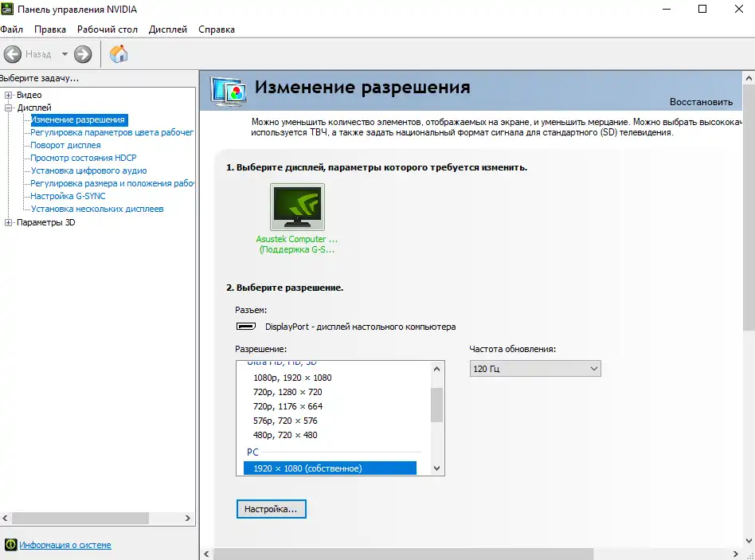This screenshot has height=560, width=755.
Task: Click the main panel scroll-down arrow
Action: point(749,541)
